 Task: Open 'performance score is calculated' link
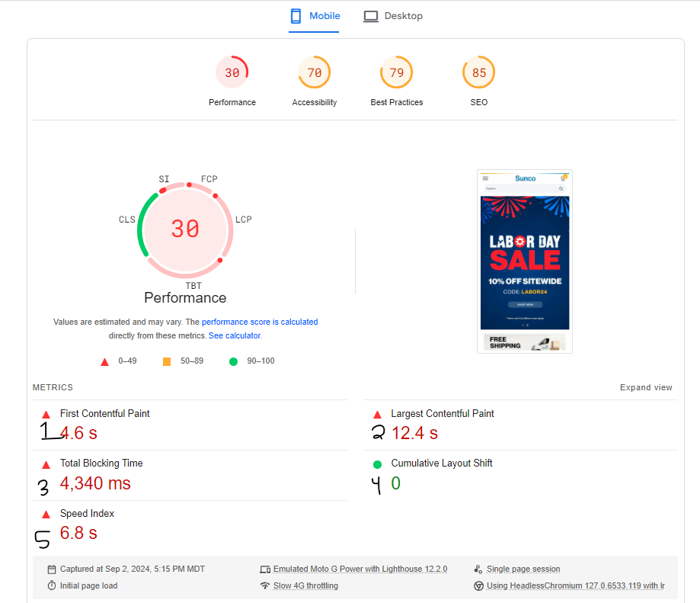click(x=260, y=322)
